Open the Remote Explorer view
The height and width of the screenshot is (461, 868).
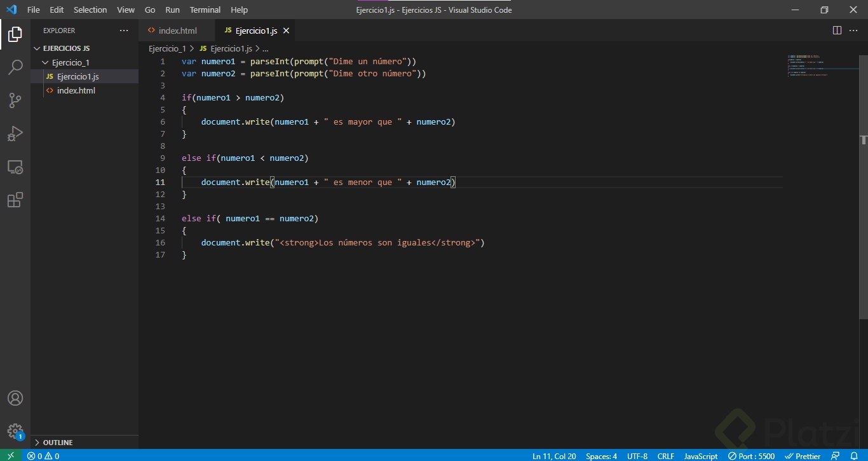click(x=15, y=167)
